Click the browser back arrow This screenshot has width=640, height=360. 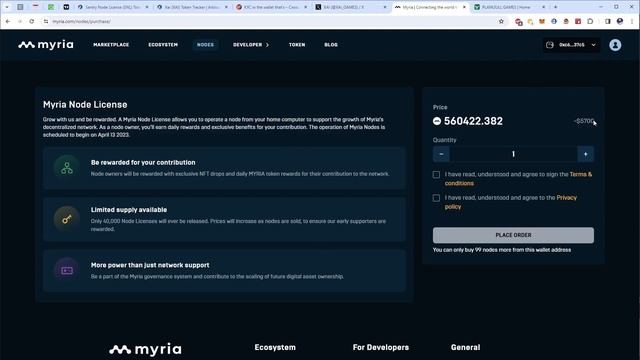pyautogui.click(x=8, y=21)
